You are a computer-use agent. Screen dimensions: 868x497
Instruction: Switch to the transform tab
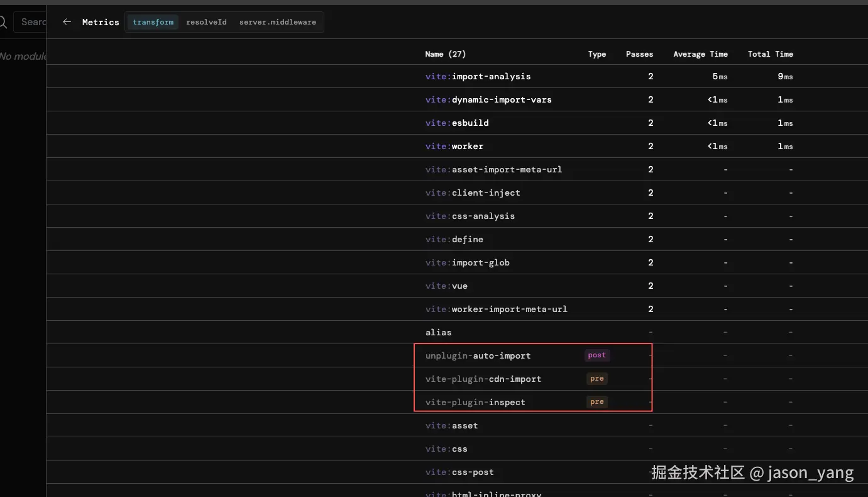click(153, 22)
